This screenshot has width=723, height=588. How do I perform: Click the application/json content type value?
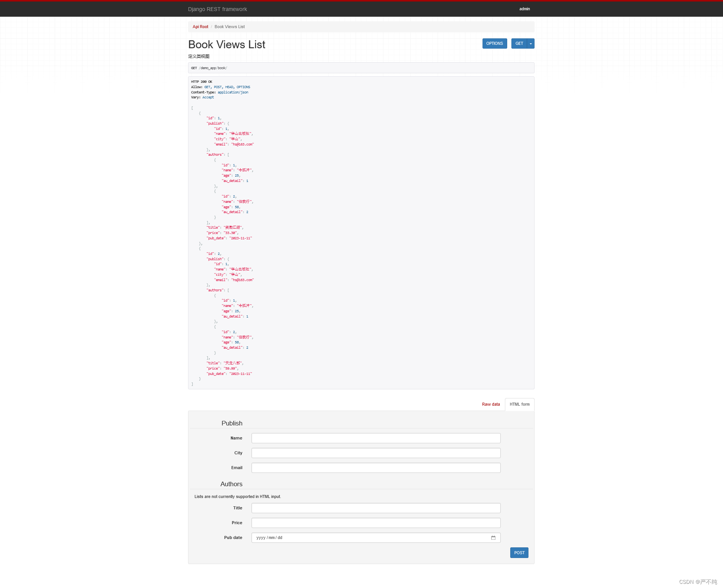[233, 92]
